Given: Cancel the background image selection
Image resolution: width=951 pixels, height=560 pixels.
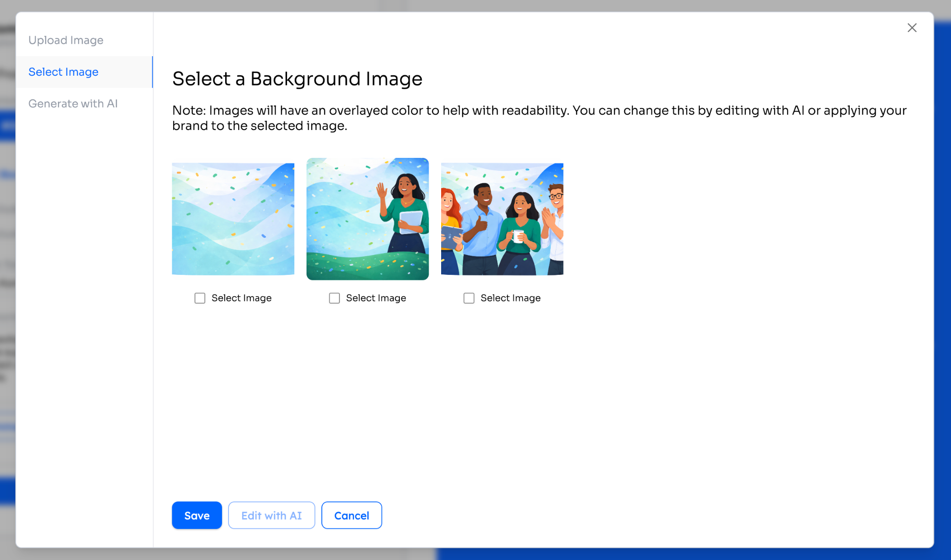Looking at the screenshot, I should click(x=352, y=515).
